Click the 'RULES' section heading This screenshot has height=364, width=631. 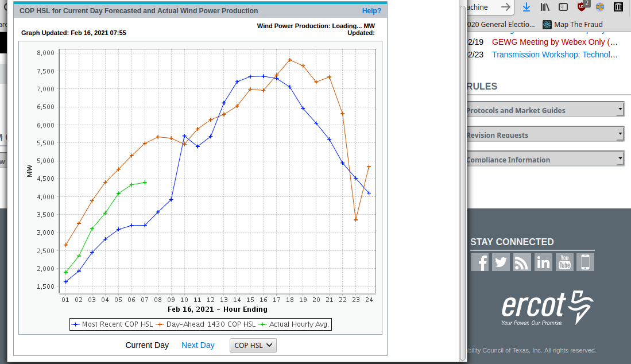tap(482, 87)
